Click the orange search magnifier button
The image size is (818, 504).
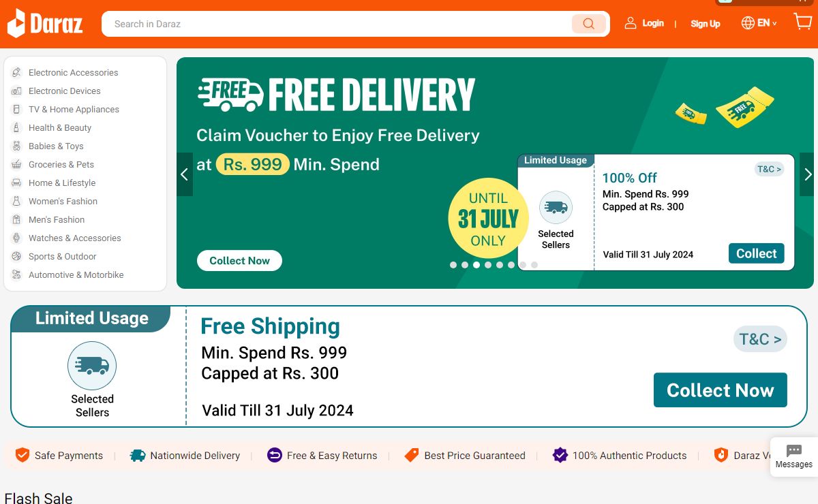click(x=588, y=24)
